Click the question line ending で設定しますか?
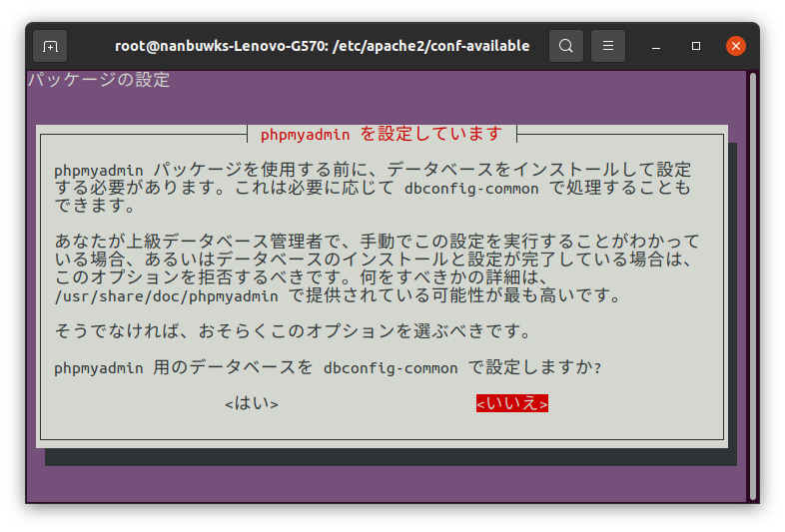This screenshot has height=532, width=785. pyautogui.click(x=328, y=368)
